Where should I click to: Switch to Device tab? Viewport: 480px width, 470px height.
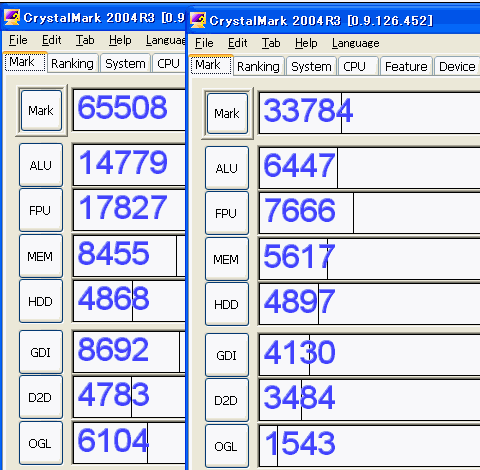(x=457, y=66)
